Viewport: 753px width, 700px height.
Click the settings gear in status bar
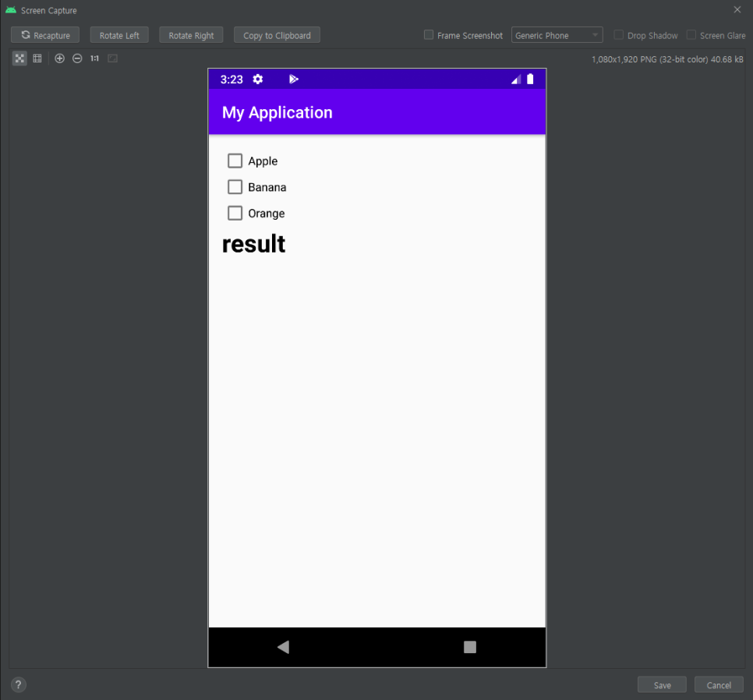point(258,80)
